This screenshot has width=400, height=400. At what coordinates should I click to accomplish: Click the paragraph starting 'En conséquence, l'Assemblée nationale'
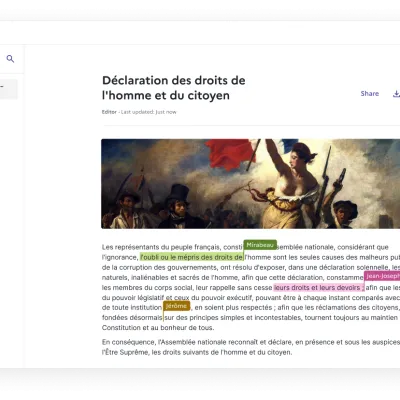(251, 347)
